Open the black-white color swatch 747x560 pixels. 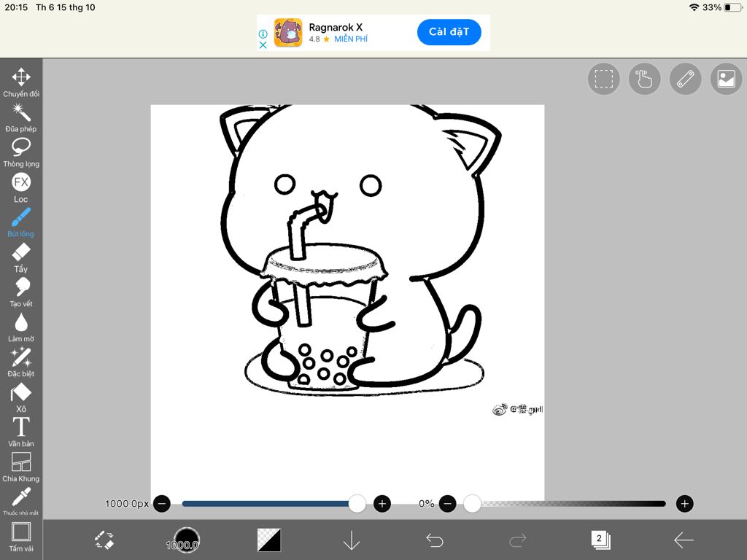[x=269, y=540]
